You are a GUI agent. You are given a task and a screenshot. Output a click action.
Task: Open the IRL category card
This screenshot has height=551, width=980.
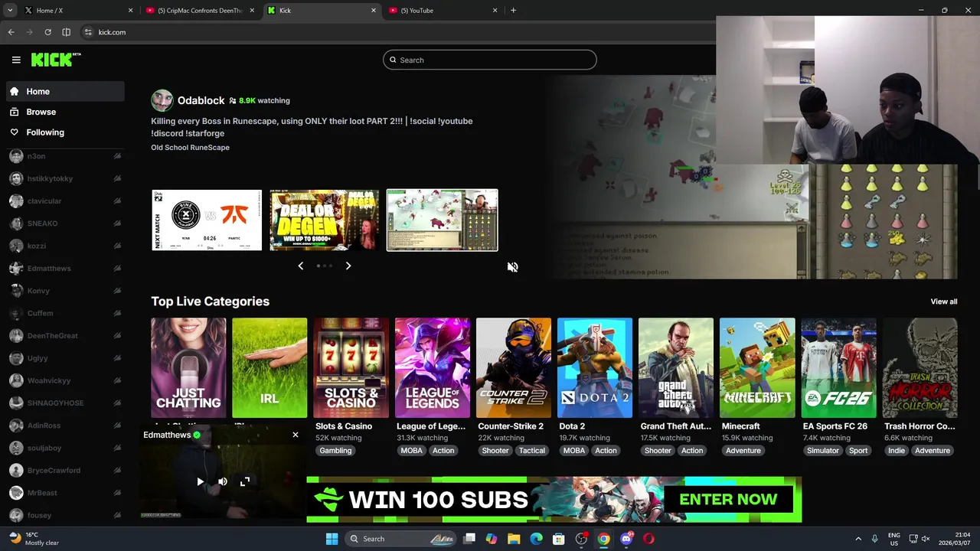(269, 368)
